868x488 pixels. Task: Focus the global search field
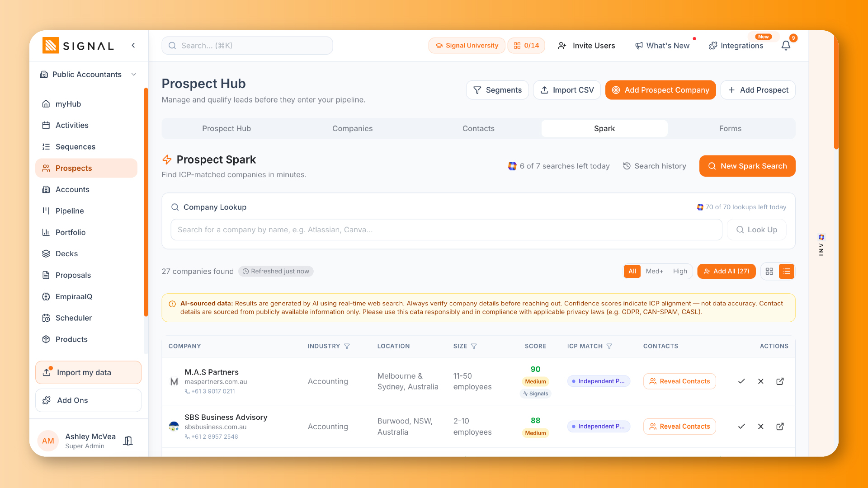pos(247,46)
